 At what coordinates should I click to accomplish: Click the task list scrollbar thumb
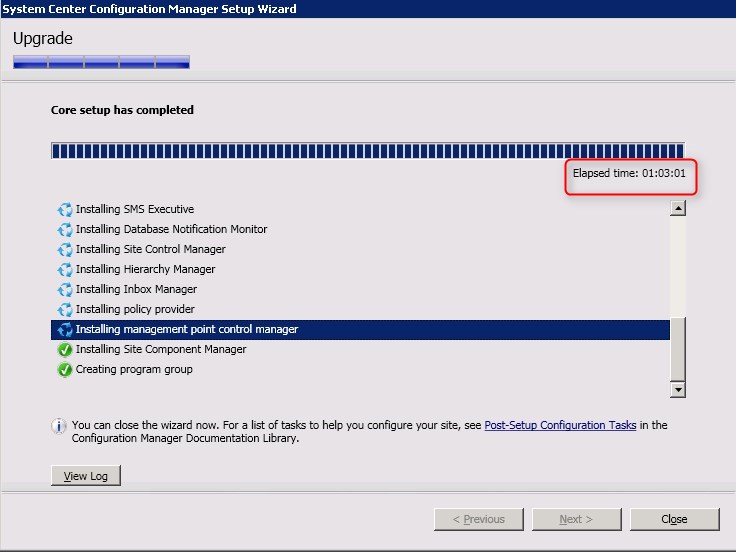[x=678, y=349]
